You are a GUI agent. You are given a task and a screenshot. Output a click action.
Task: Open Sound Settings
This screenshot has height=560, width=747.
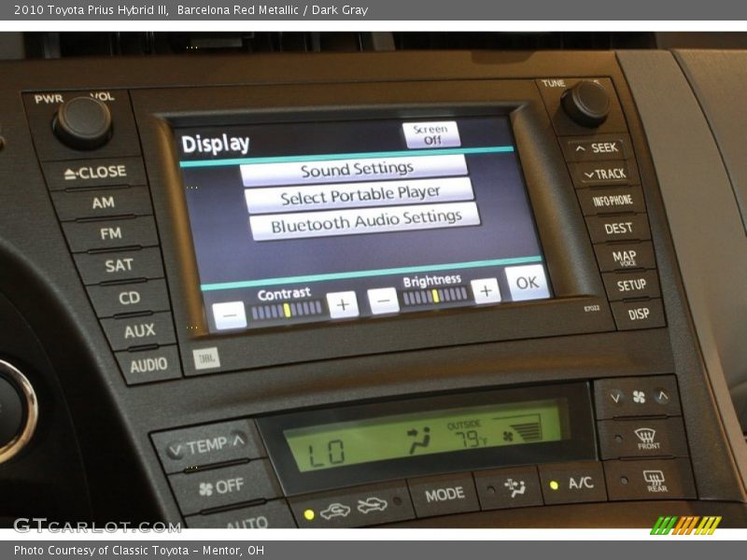pyautogui.click(x=356, y=170)
